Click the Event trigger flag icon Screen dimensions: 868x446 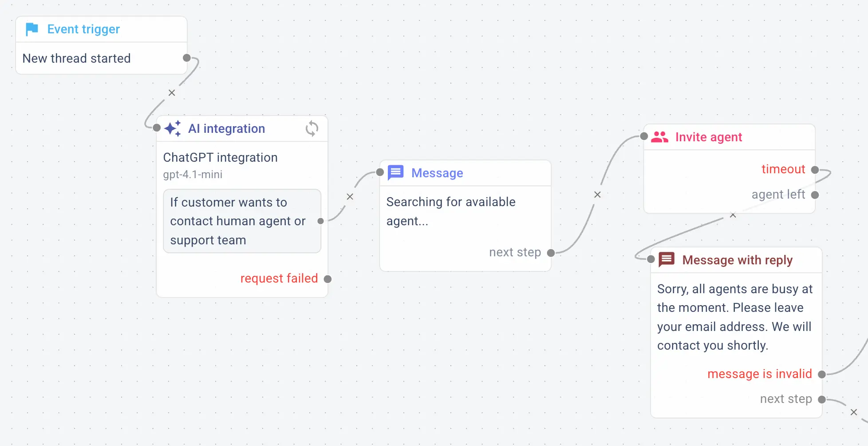click(31, 29)
